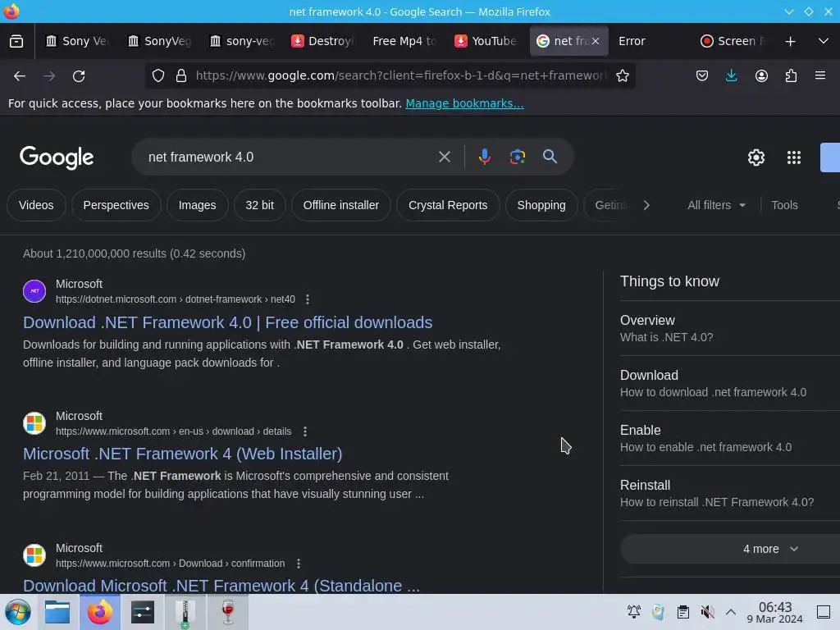Open the Google apps grid
The image size is (840, 630).
793,157
